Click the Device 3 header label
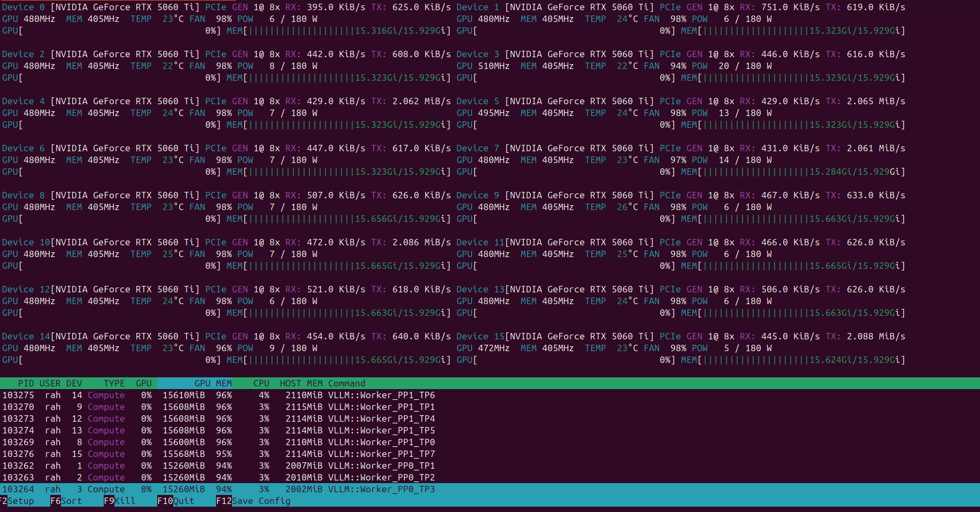Screen dimensions: 980x512 pos(478,54)
